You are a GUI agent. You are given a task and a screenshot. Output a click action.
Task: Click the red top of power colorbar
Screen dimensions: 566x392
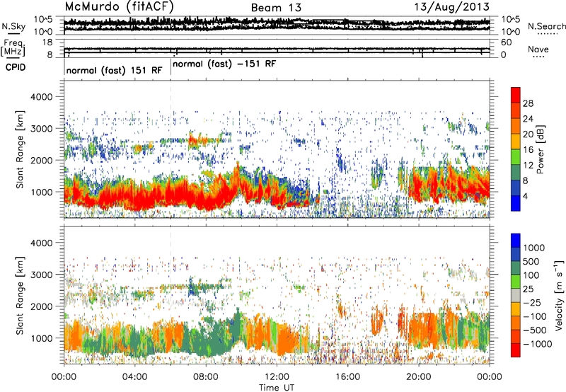[x=516, y=95]
